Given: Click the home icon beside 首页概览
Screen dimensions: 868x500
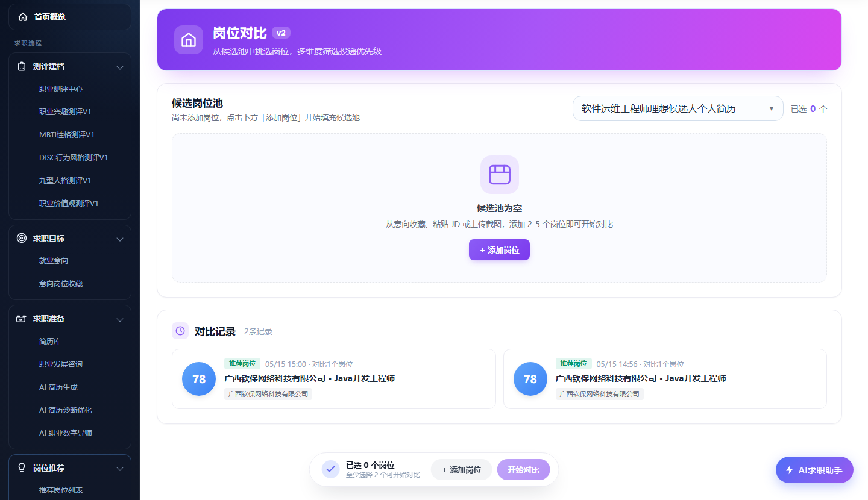Looking at the screenshot, I should point(23,17).
